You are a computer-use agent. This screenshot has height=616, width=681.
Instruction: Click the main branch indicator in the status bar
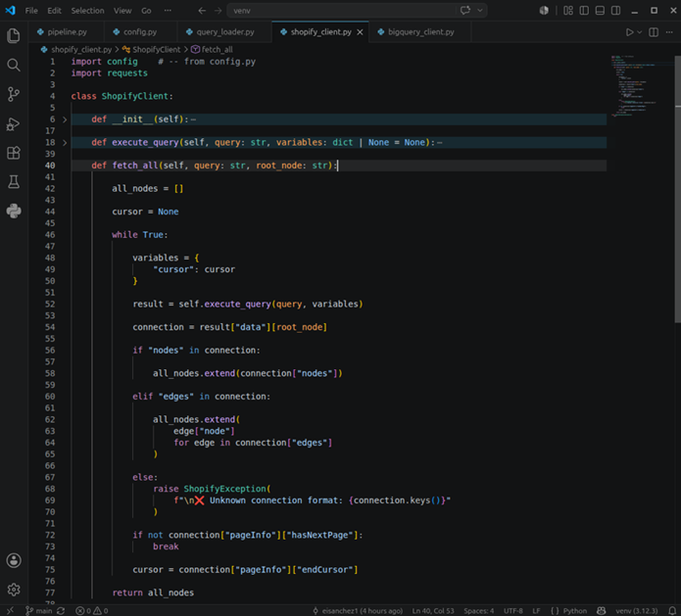pyautogui.click(x=38, y=611)
